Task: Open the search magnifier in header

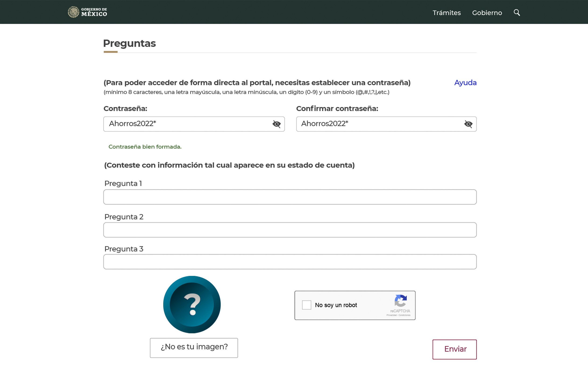Action: pyautogui.click(x=517, y=12)
